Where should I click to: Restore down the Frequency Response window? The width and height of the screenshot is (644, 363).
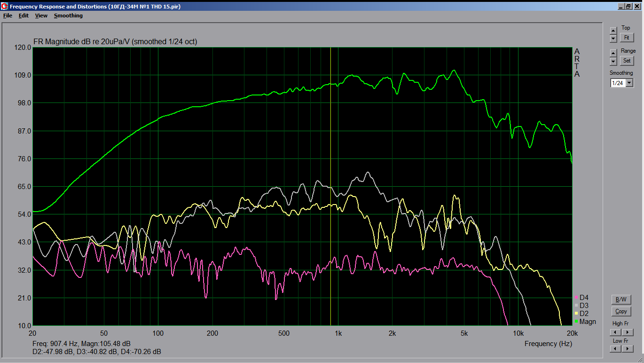628,6
